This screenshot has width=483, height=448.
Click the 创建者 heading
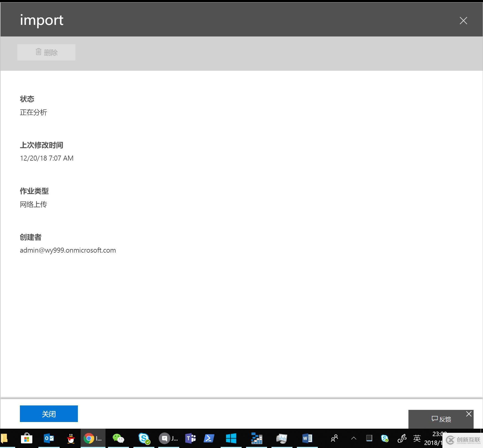point(31,237)
